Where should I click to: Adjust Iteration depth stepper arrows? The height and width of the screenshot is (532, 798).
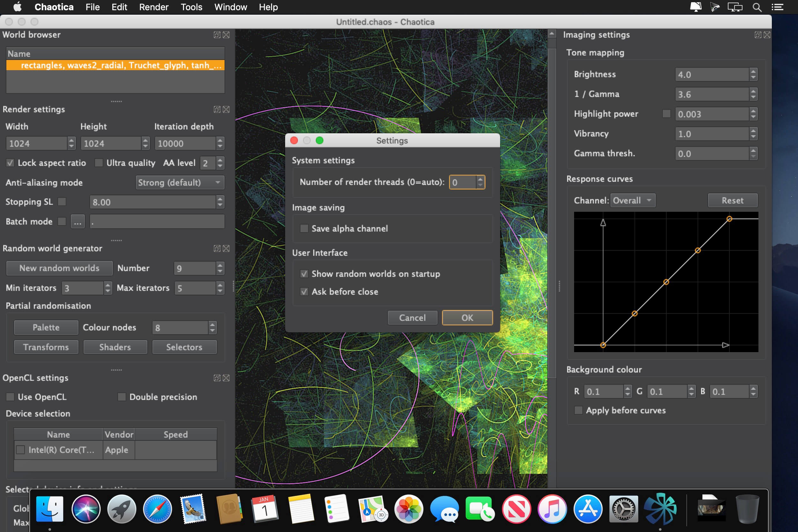(220, 143)
